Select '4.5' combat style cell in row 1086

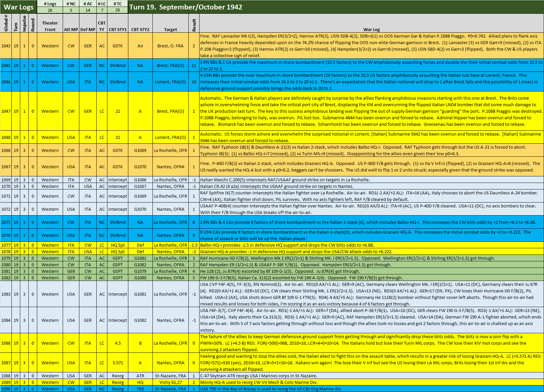pyautogui.click(x=118, y=343)
